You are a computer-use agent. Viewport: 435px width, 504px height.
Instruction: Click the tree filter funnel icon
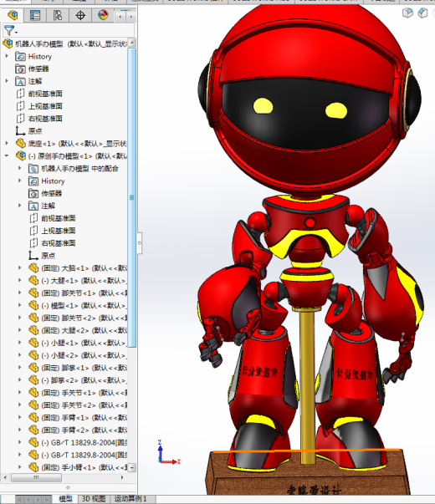click(9, 31)
